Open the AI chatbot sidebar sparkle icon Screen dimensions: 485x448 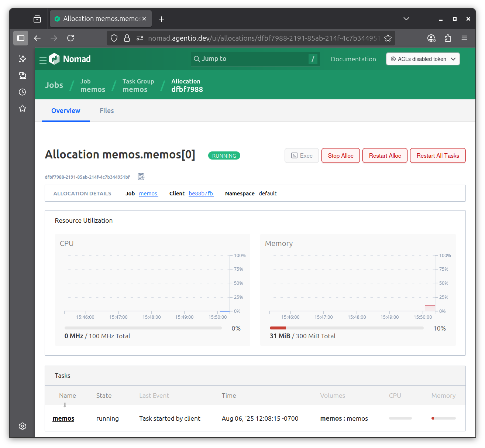[x=23, y=59]
